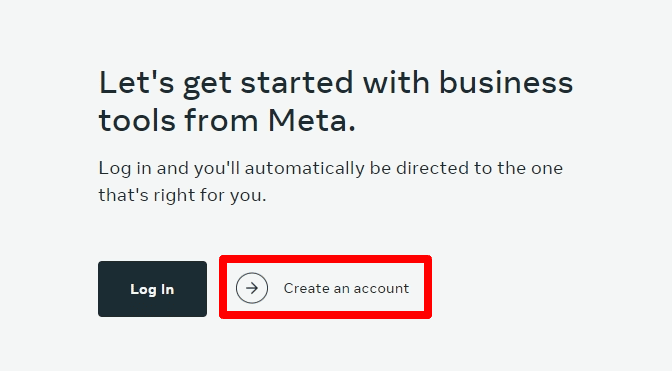Click the 'Log In' label inside the dark button
Image resolution: width=672 pixels, height=371 pixels.
[x=153, y=290]
